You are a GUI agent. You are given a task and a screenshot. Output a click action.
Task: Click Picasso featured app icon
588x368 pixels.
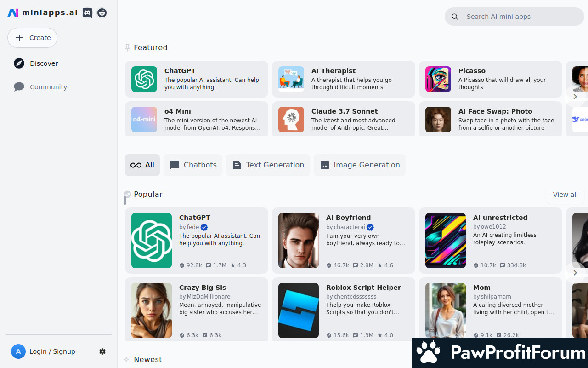pos(438,79)
